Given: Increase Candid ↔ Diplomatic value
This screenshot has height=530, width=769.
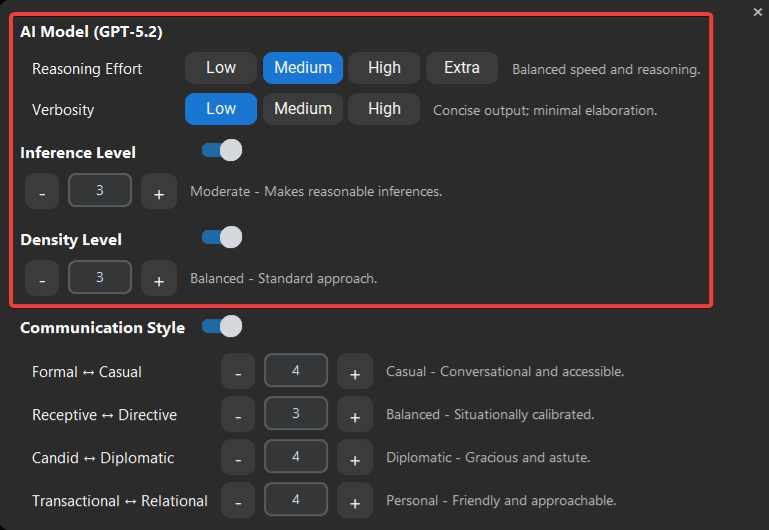Looking at the screenshot, I should click(x=355, y=458).
